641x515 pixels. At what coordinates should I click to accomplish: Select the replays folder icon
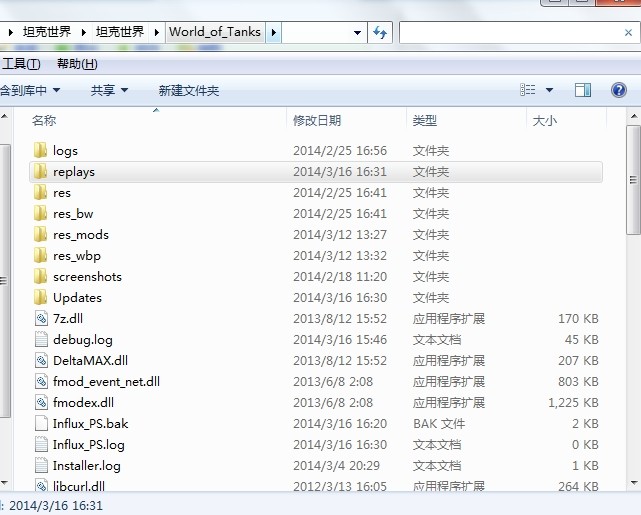coord(40,171)
